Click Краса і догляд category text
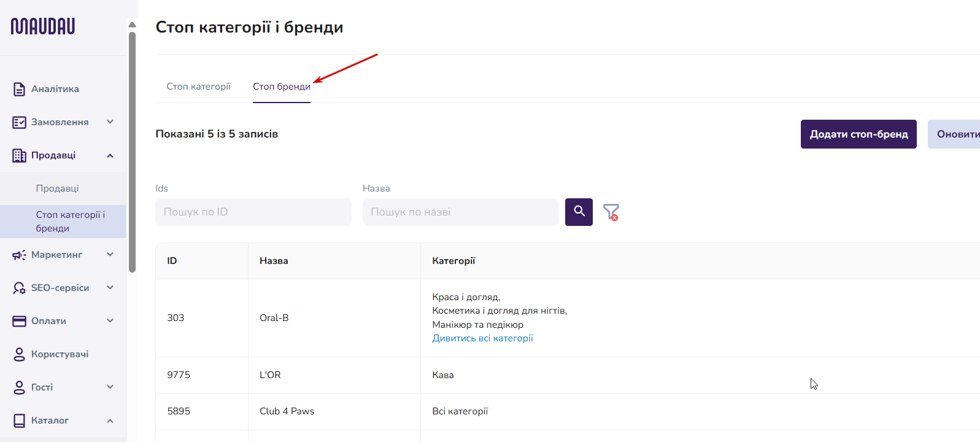980x442 pixels. point(466,297)
